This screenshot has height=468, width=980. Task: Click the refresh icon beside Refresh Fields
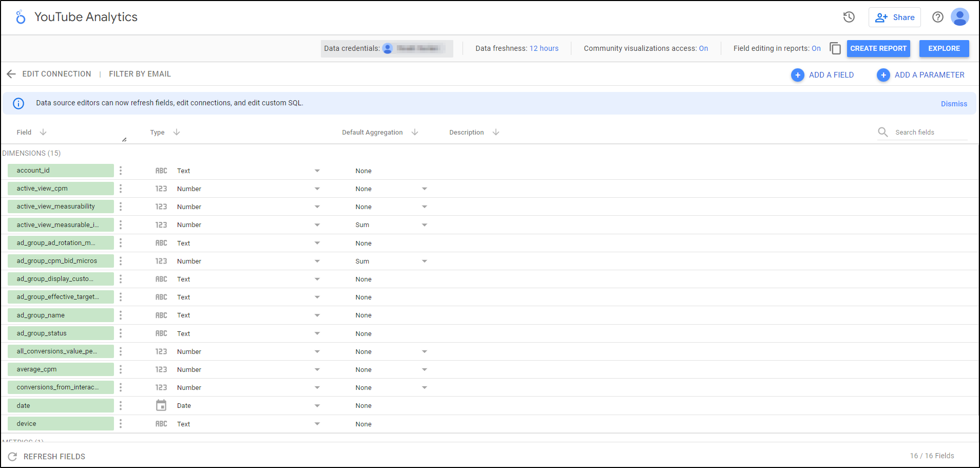13,456
